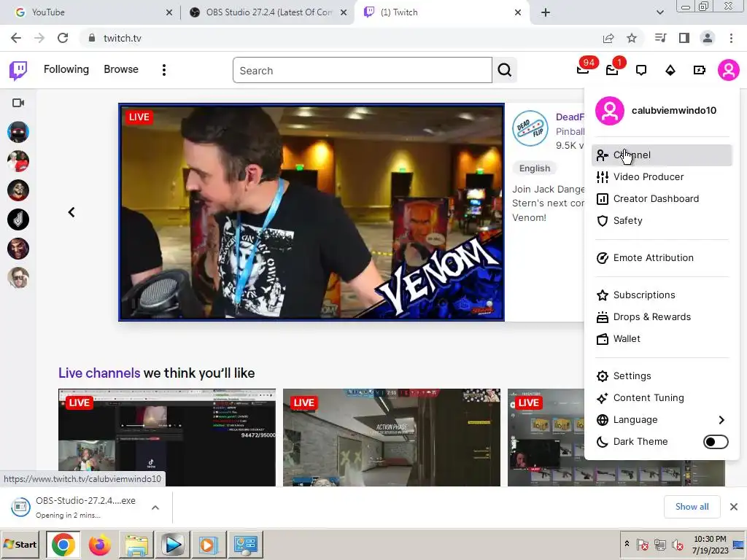The height and width of the screenshot is (560, 747).
Task: Click the taskbar clock showing 10:30 PM
Action: coord(710,545)
